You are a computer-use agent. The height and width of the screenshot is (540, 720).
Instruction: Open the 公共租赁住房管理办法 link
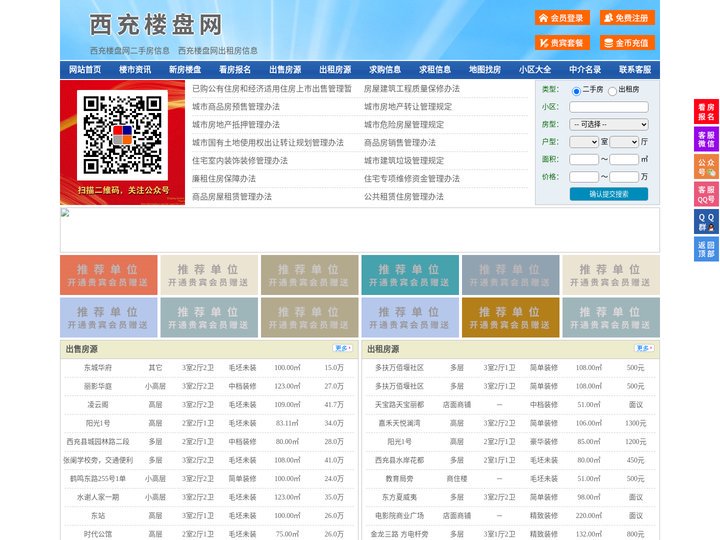click(x=404, y=197)
